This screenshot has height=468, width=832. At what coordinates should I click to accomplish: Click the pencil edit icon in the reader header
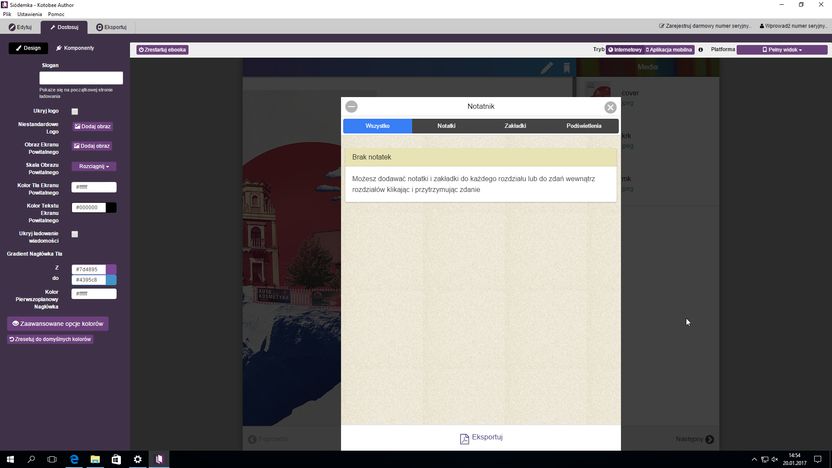click(547, 68)
